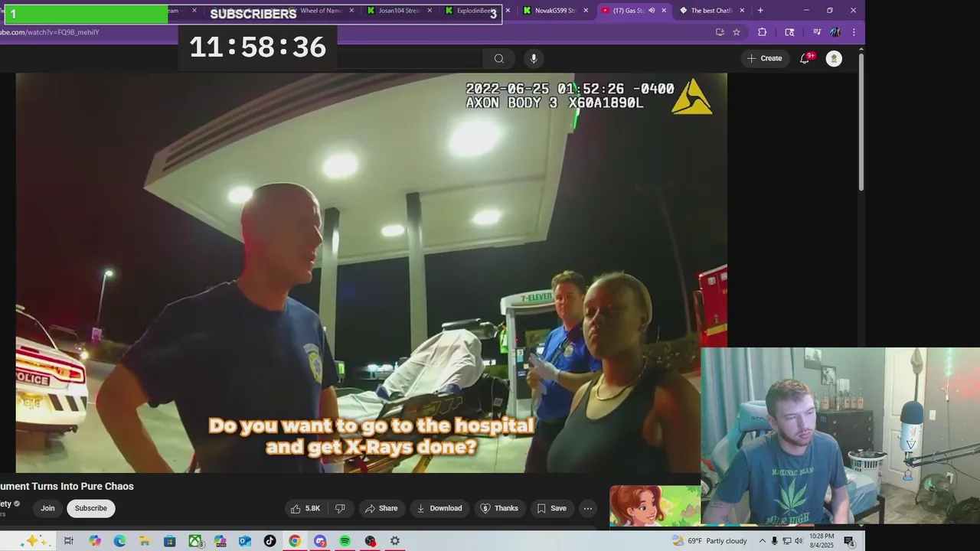Viewport: 980px width, 551px height.
Task: Click the verified badge next to channel name
Action: (17, 504)
